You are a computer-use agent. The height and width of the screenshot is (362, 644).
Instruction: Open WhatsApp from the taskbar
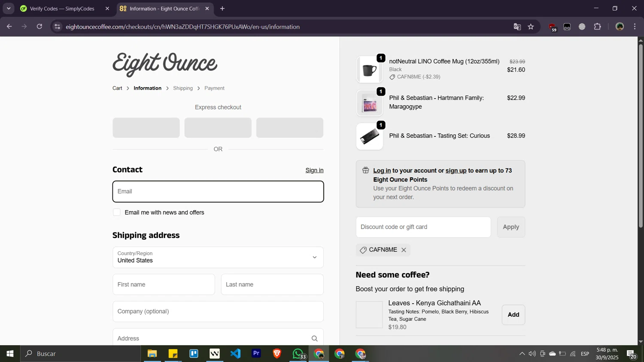pos(298,353)
